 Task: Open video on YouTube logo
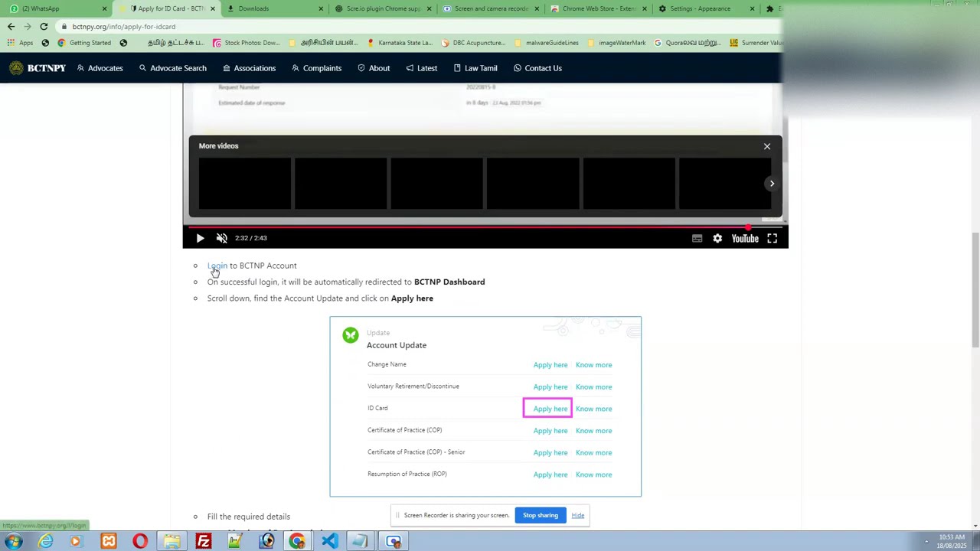[745, 238]
